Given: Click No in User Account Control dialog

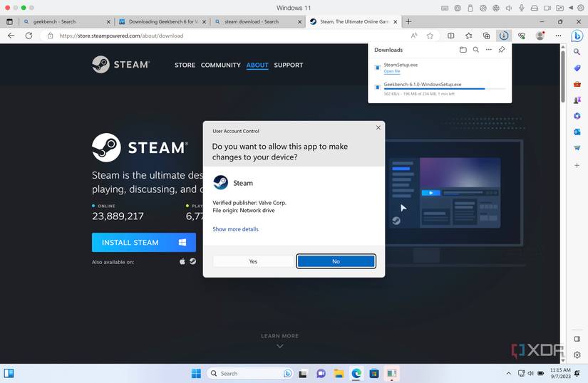Looking at the screenshot, I should pos(336,261).
